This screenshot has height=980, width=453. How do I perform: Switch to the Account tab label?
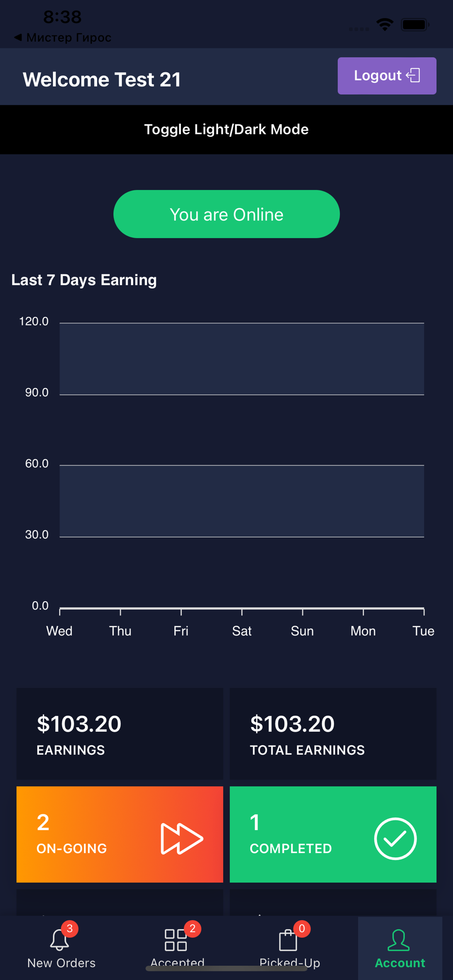tap(400, 963)
